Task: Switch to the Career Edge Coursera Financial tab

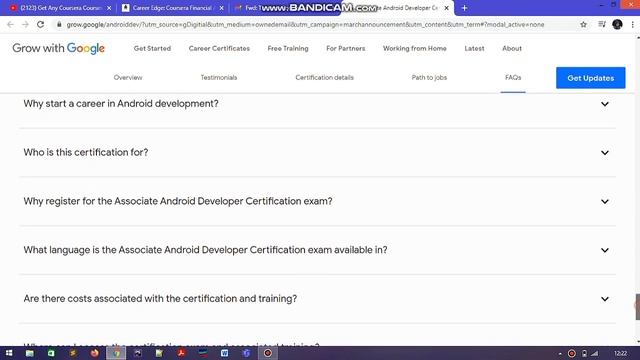Action: pos(173,8)
